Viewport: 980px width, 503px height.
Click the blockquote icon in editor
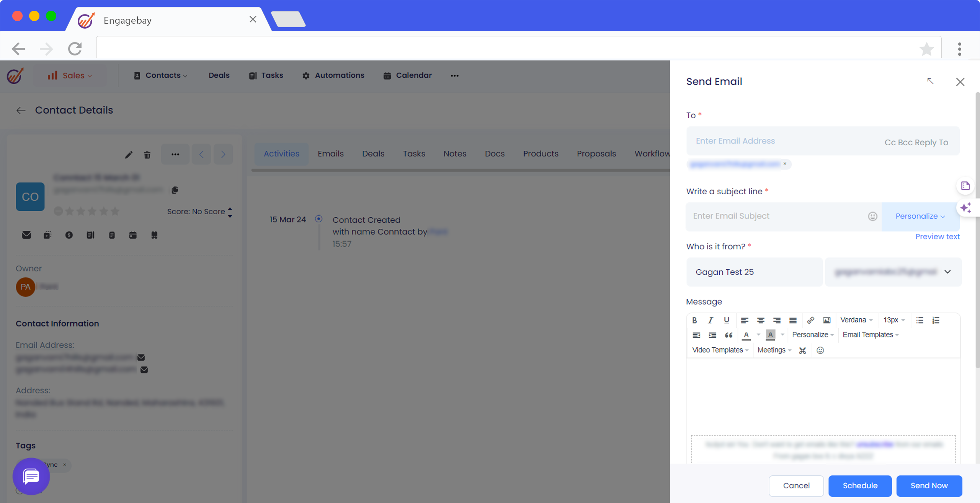click(728, 335)
